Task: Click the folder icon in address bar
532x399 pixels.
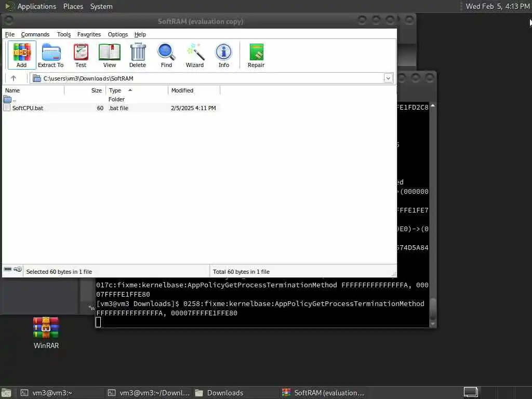Action: point(37,78)
